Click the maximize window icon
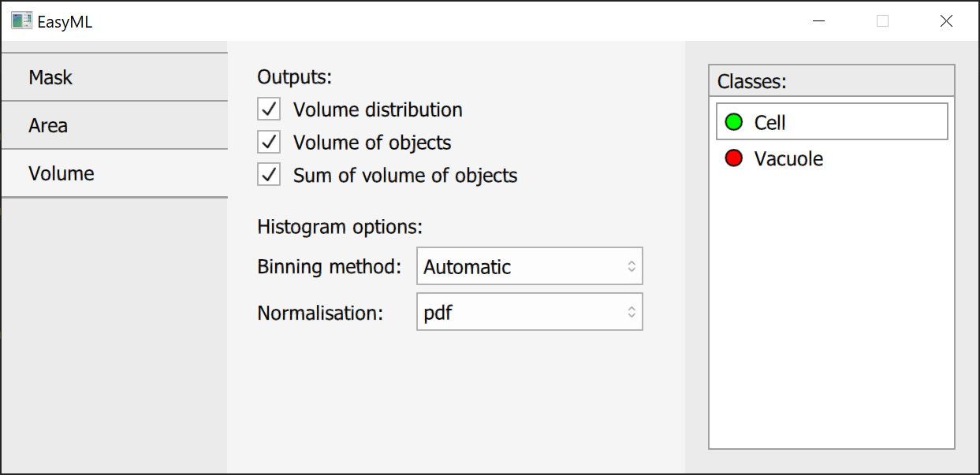980x475 pixels. 882,21
